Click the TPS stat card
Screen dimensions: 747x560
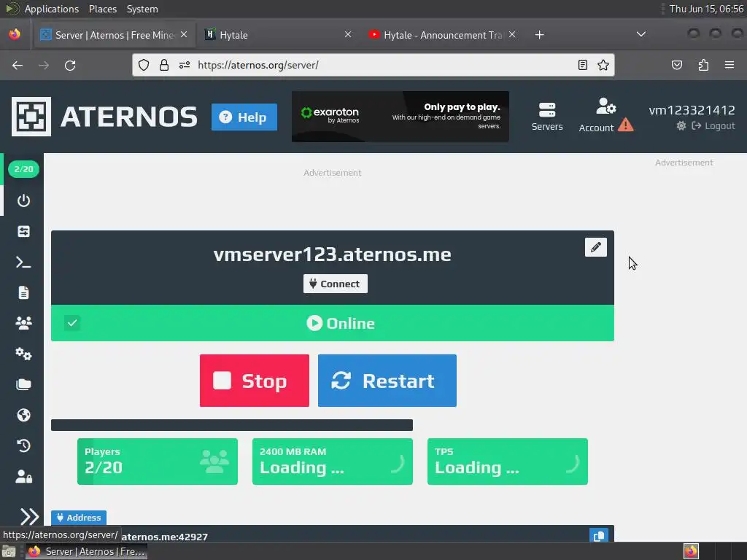click(x=508, y=462)
